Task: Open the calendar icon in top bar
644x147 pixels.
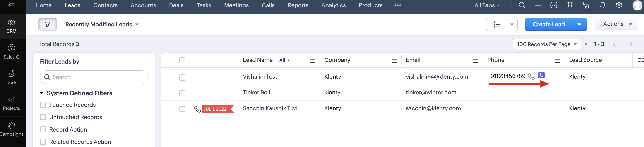Action: pos(570,5)
